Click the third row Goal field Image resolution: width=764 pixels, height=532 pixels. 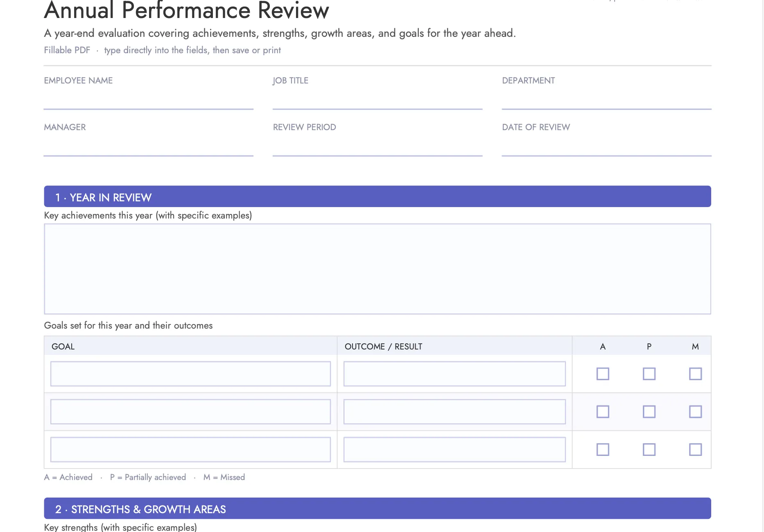tap(190, 449)
